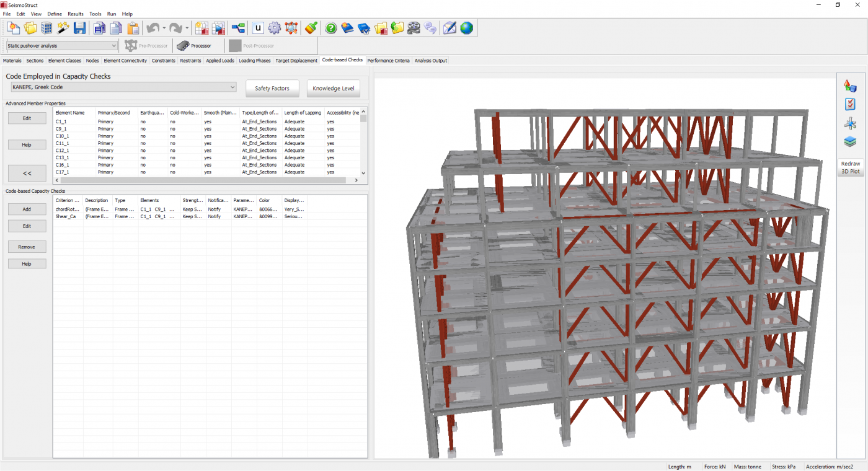The height and width of the screenshot is (471, 868).
Task: Open the Loading Phases tab
Action: (x=255, y=61)
